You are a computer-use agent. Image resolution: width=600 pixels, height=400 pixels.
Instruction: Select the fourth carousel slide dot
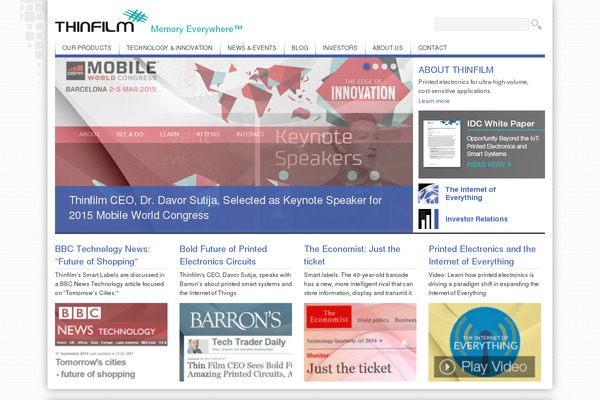(x=393, y=67)
